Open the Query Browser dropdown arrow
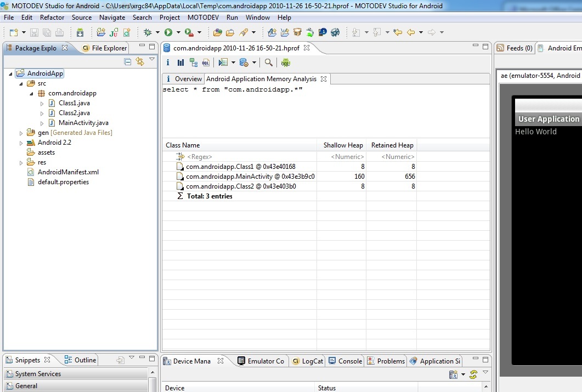Image resolution: width=582 pixels, height=392 pixels. click(255, 63)
